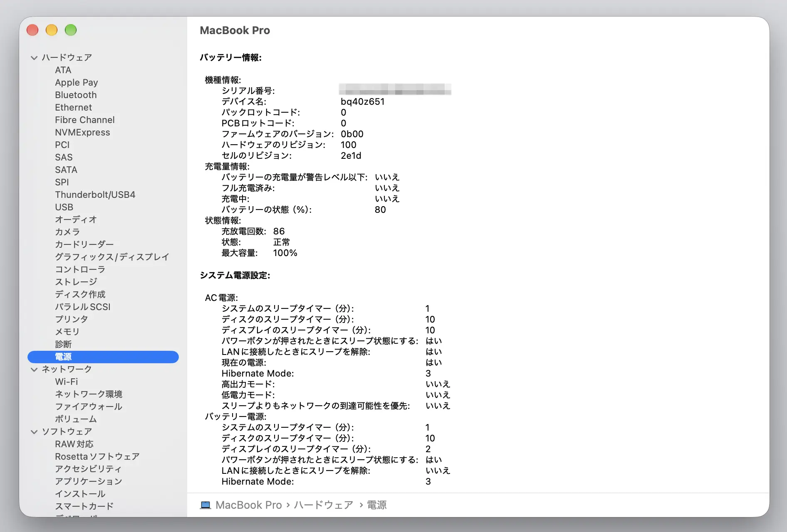Select スマートカード in the software list
Viewport: 787px width, 532px height.
[x=84, y=506]
